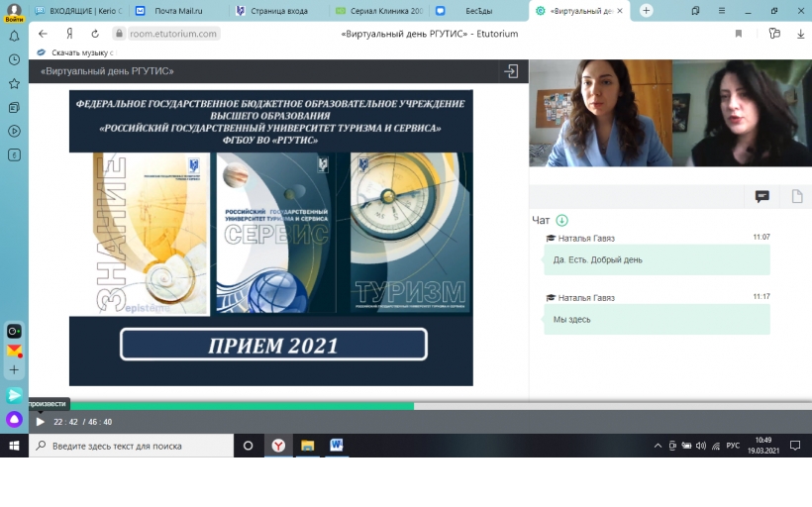Viewport: 812px width, 507px height.
Task: Click the right presenter's video feed
Action: [x=742, y=113]
